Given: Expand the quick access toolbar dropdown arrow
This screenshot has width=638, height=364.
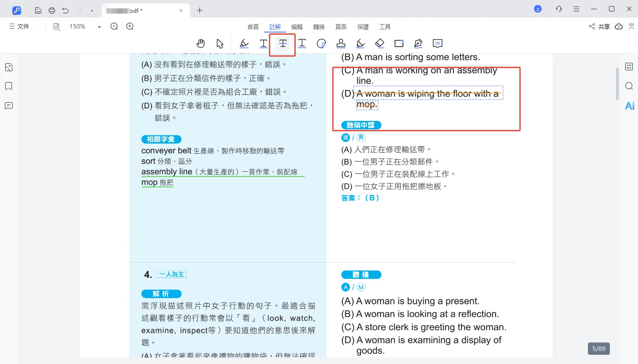Looking at the screenshot, I should point(91,11).
